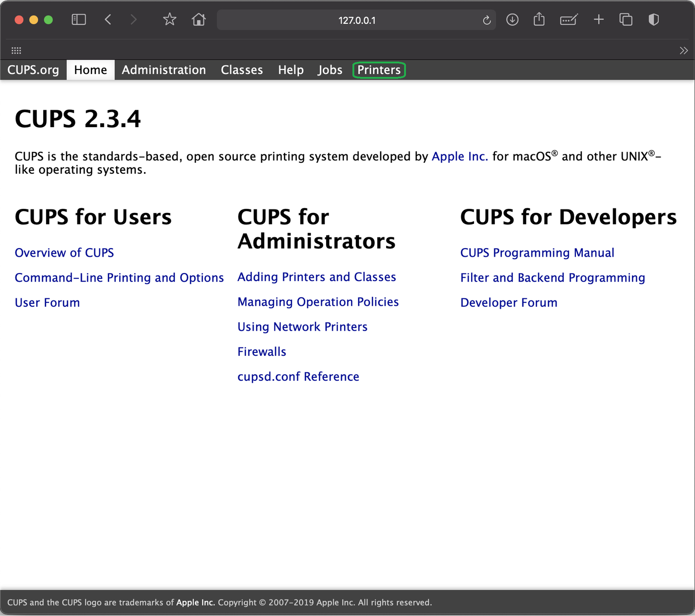Go to the Jobs tab
This screenshot has width=695, height=616.
pyautogui.click(x=330, y=70)
